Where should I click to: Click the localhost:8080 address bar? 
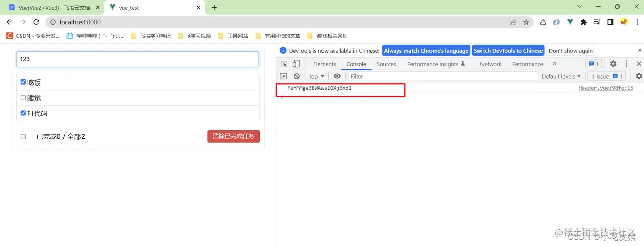coord(282,22)
